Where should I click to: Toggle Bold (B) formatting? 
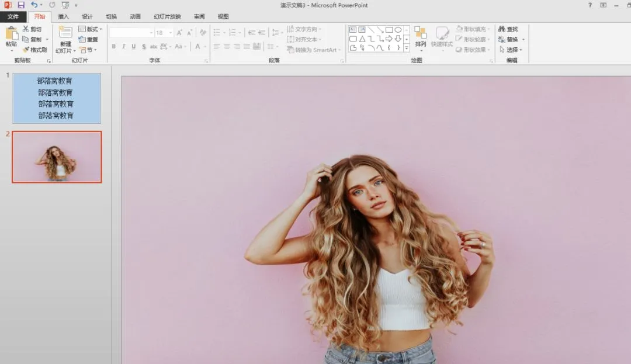click(114, 47)
